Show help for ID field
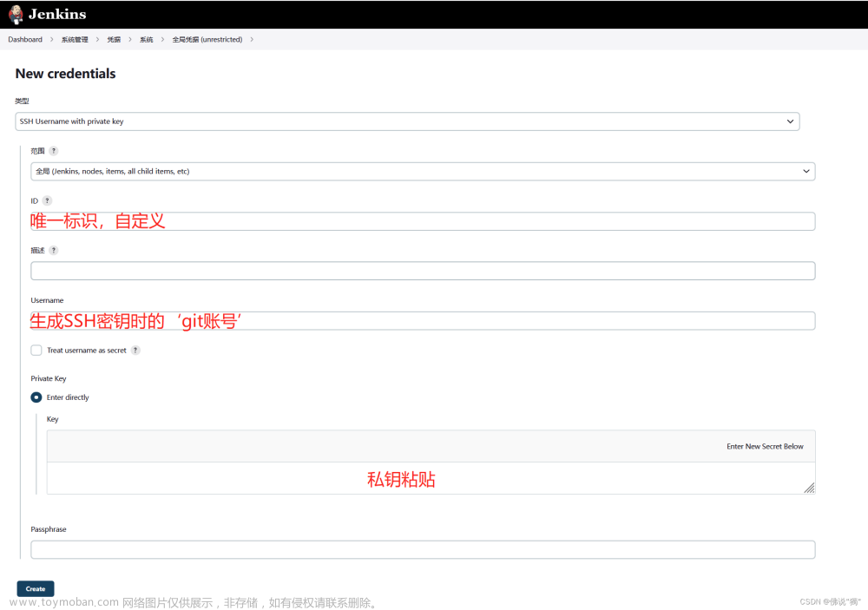The width and height of the screenshot is (868, 610). [x=47, y=200]
